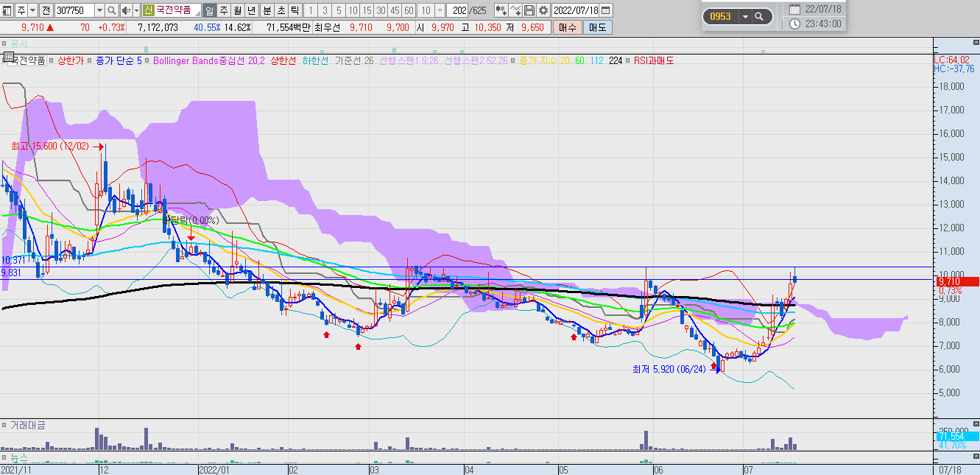Click the 202 bar count input field

pos(457,10)
